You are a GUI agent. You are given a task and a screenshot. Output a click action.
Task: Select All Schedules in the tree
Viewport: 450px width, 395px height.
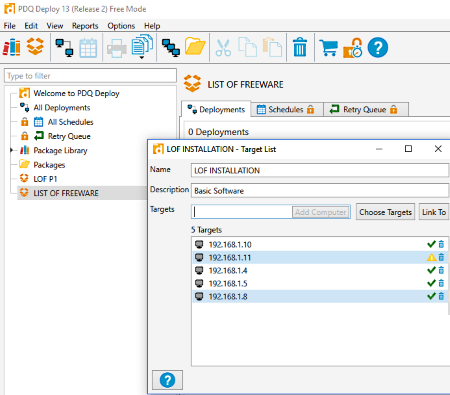70,122
